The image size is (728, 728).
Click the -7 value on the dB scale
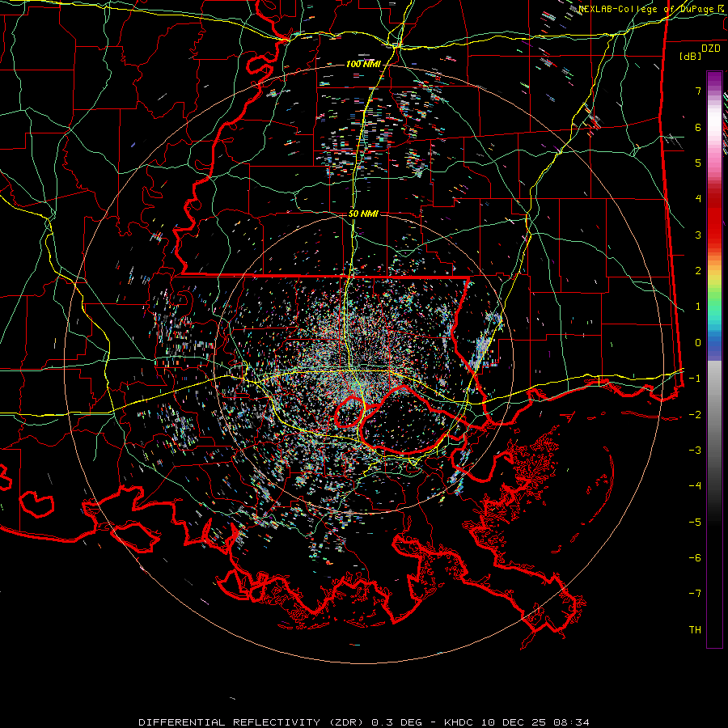pos(695,594)
